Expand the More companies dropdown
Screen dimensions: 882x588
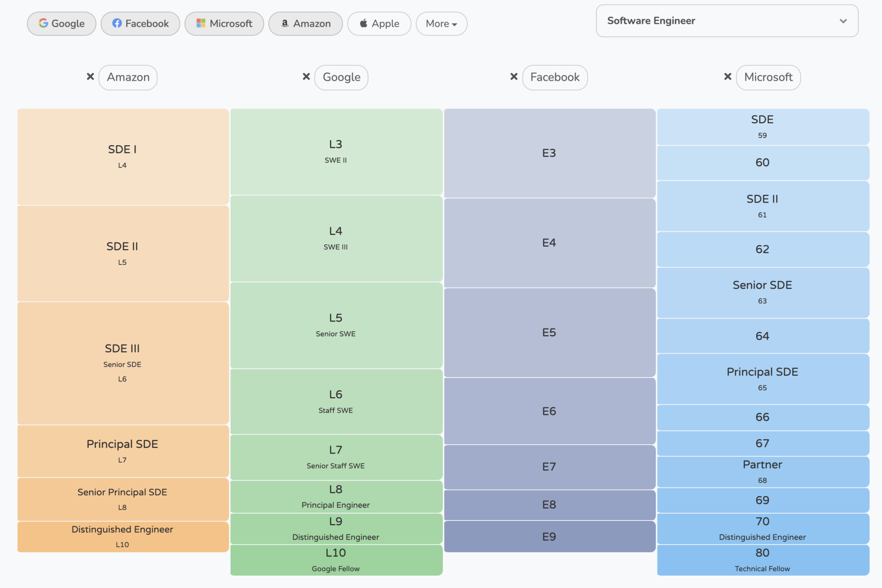click(441, 23)
